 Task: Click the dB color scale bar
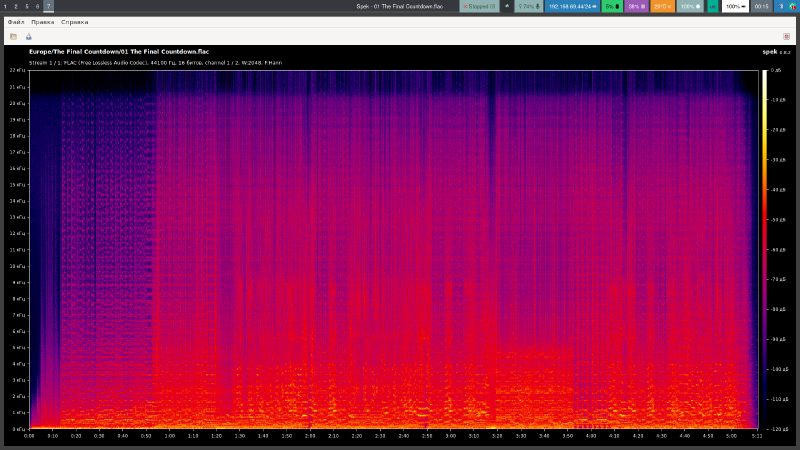tap(764, 250)
